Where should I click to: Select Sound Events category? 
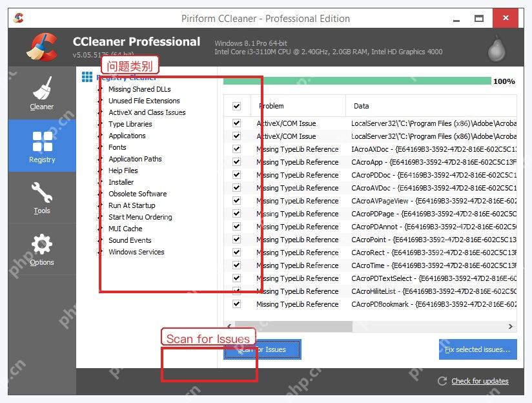pos(130,240)
